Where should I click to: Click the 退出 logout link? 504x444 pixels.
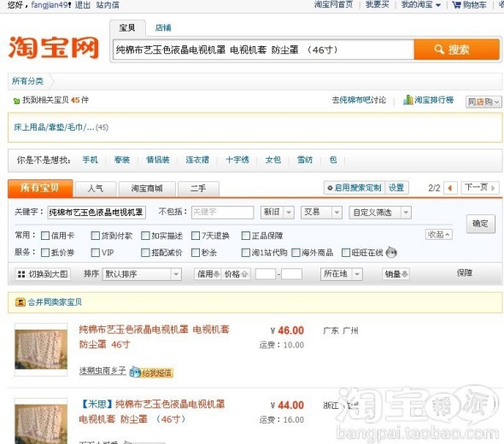(x=83, y=5)
